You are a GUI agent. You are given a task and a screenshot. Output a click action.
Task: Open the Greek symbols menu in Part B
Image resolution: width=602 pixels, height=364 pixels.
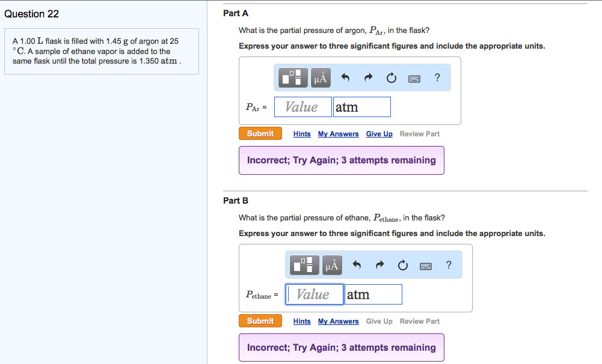click(332, 265)
